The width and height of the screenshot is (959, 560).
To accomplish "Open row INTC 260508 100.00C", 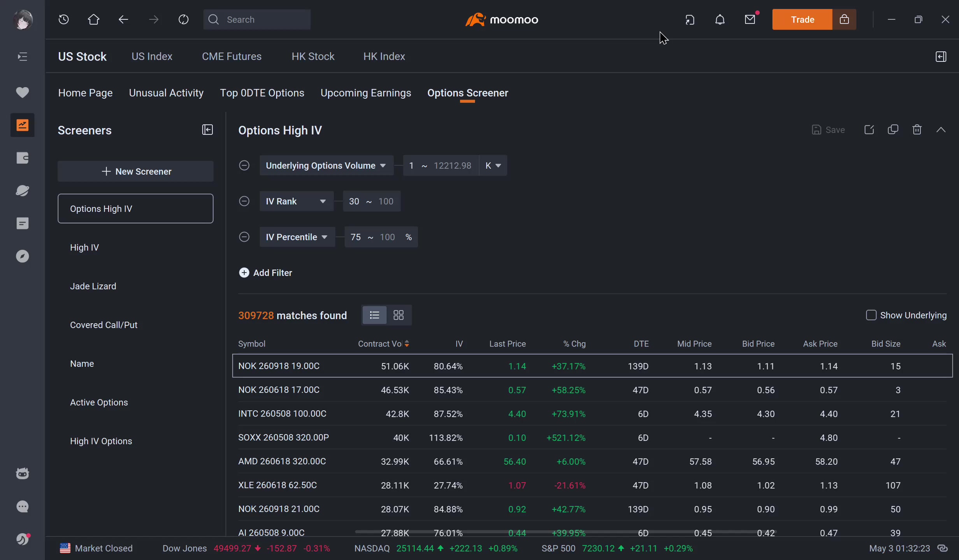I will [592, 414].
